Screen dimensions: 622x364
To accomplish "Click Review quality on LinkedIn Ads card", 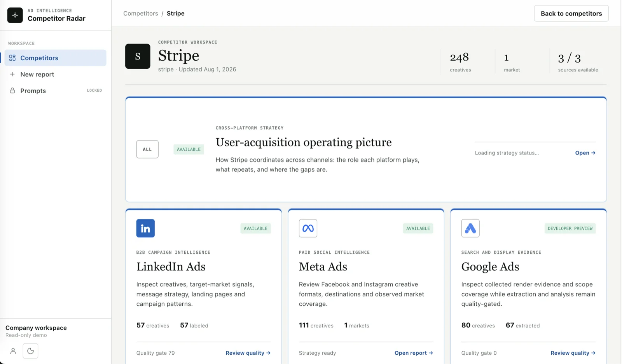I will pyautogui.click(x=248, y=353).
